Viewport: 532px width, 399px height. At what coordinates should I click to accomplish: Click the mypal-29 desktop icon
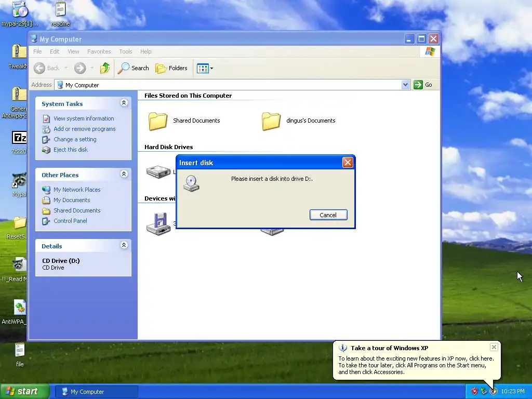[20, 14]
